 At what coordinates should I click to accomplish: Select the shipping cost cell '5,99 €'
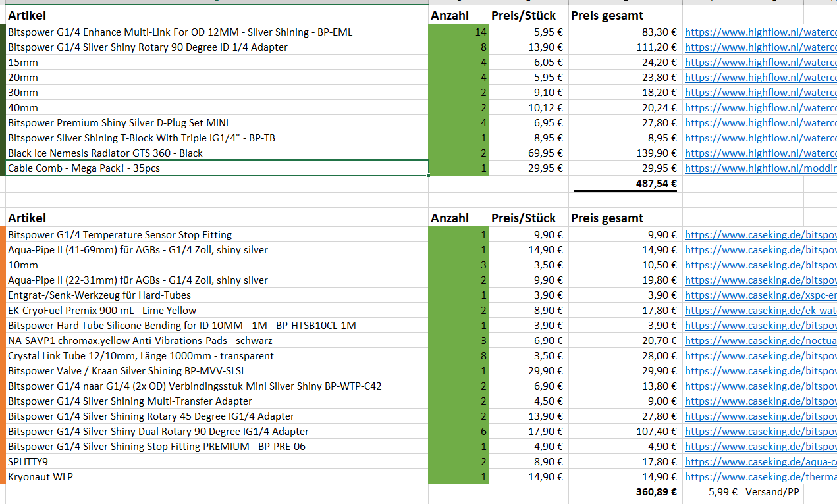coord(713,491)
